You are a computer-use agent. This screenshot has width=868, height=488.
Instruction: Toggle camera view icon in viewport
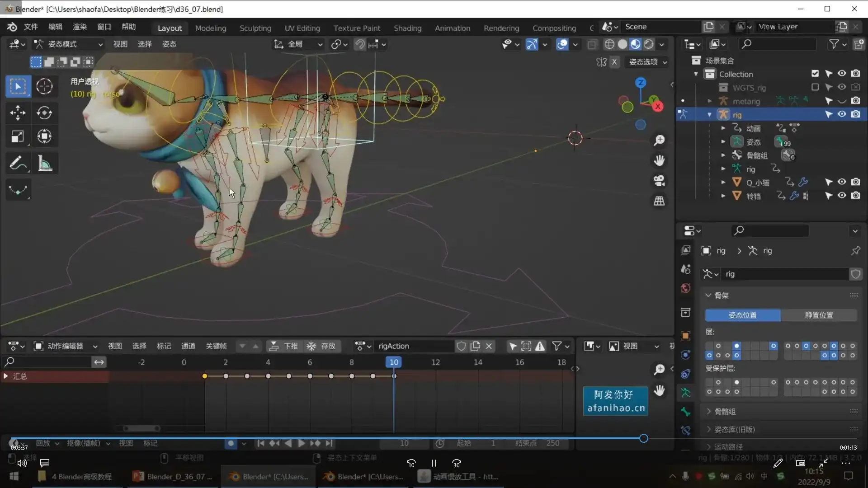click(x=659, y=181)
